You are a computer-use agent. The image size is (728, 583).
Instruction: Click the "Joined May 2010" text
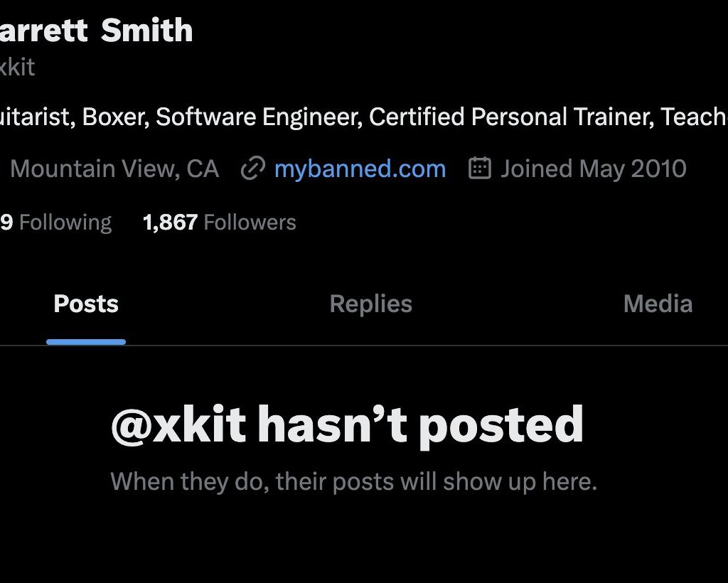(x=593, y=169)
